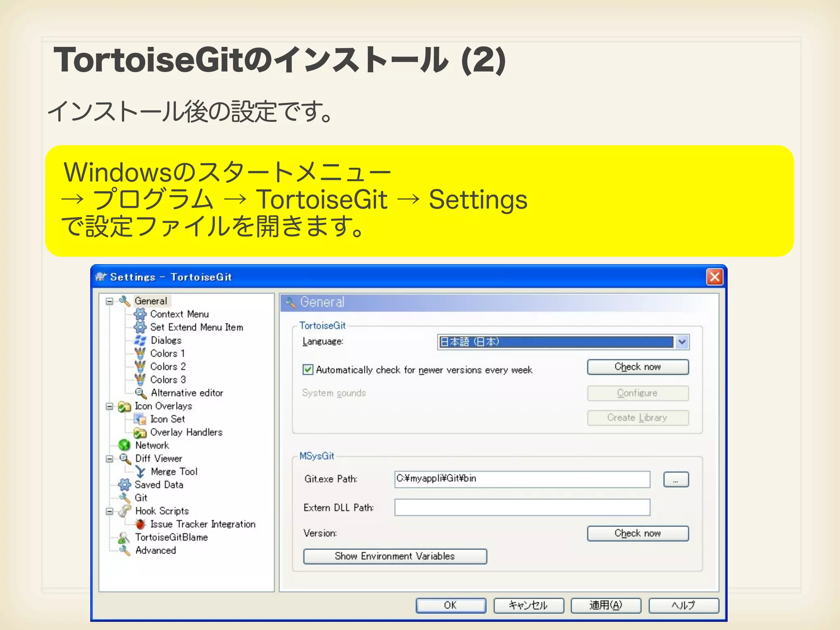Image resolution: width=840 pixels, height=630 pixels.
Task: Collapse the Hook Scripts node
Action: point(110,511)
